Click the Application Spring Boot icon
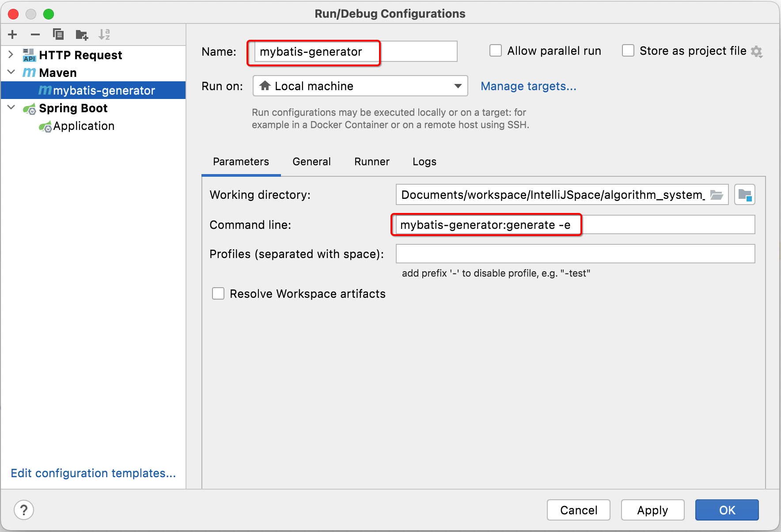Screen dimensions: 781x532 (x=45, y=127)
